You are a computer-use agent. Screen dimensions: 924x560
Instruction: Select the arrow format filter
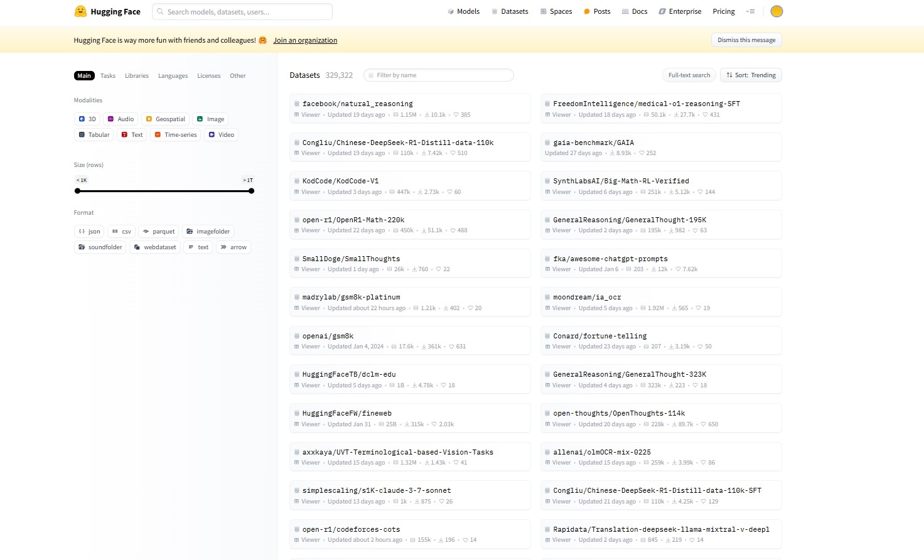pos(234,247)
